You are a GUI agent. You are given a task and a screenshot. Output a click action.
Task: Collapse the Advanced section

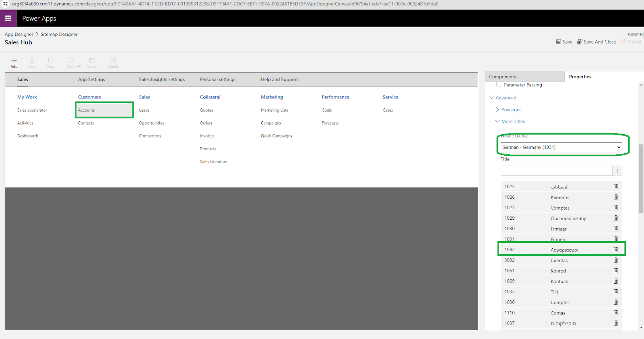[x=503, y=98]
